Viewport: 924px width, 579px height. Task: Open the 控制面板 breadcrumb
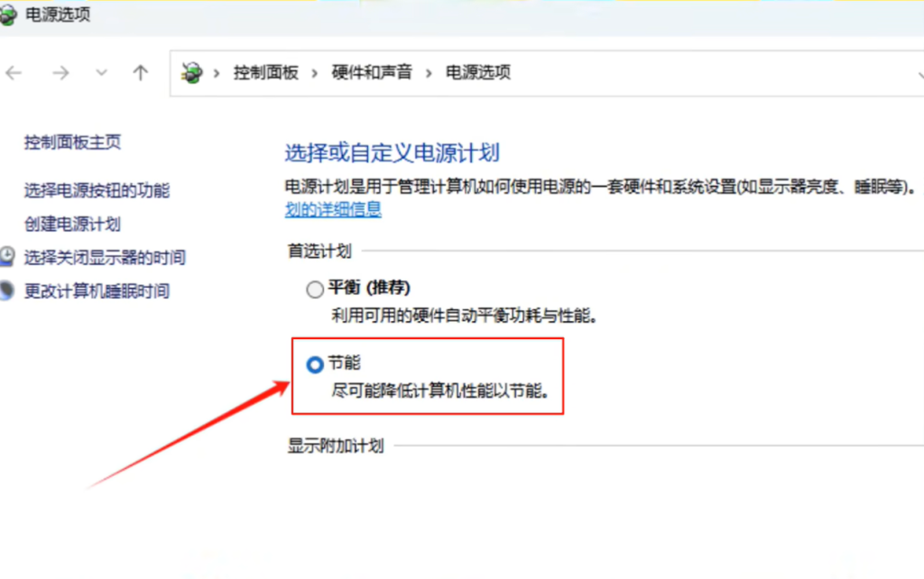(266, 72)
